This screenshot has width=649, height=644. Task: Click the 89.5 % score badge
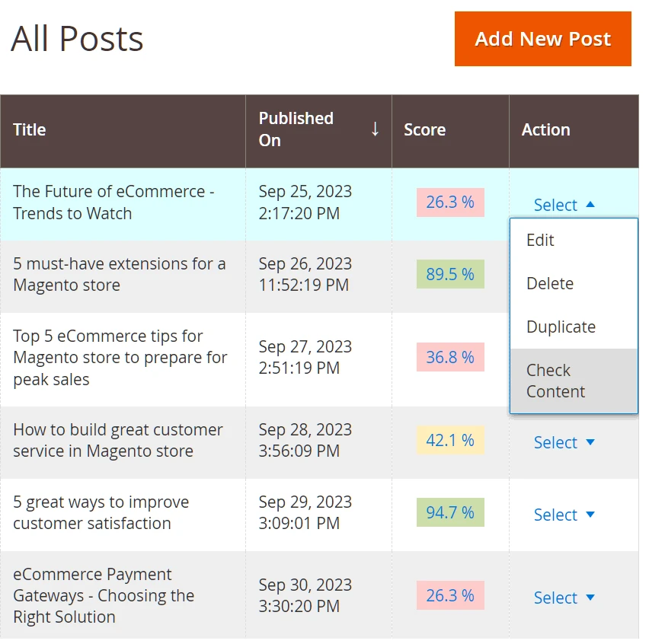click(x=450, y=274)
